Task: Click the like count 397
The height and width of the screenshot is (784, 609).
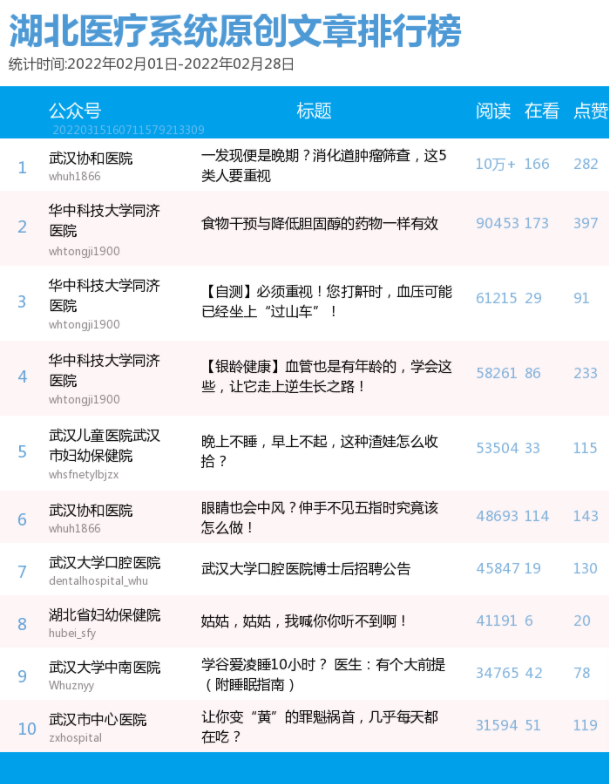Action: coord(586,223)
